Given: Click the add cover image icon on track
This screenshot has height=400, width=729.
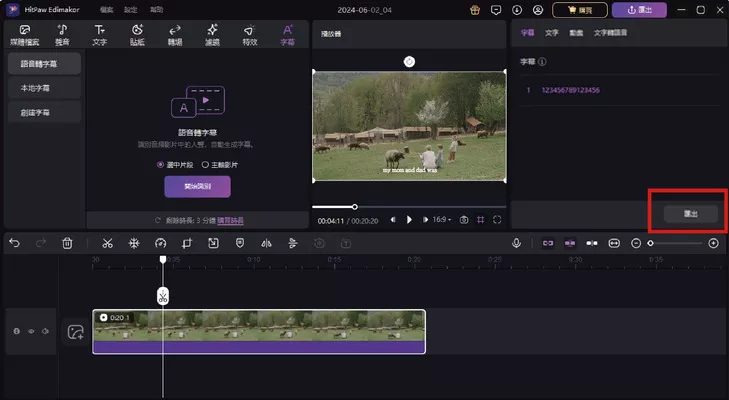Looking at the screenshot, I should (75, 332).
